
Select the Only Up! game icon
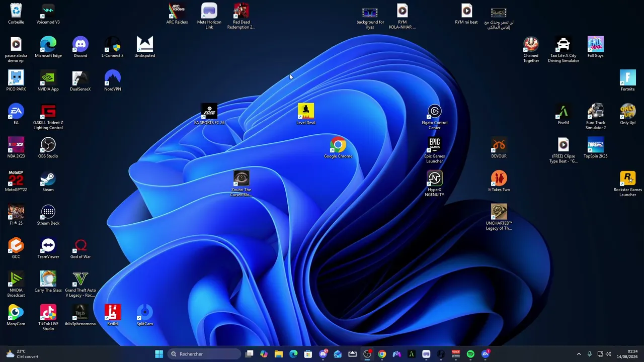coord(627,115)
